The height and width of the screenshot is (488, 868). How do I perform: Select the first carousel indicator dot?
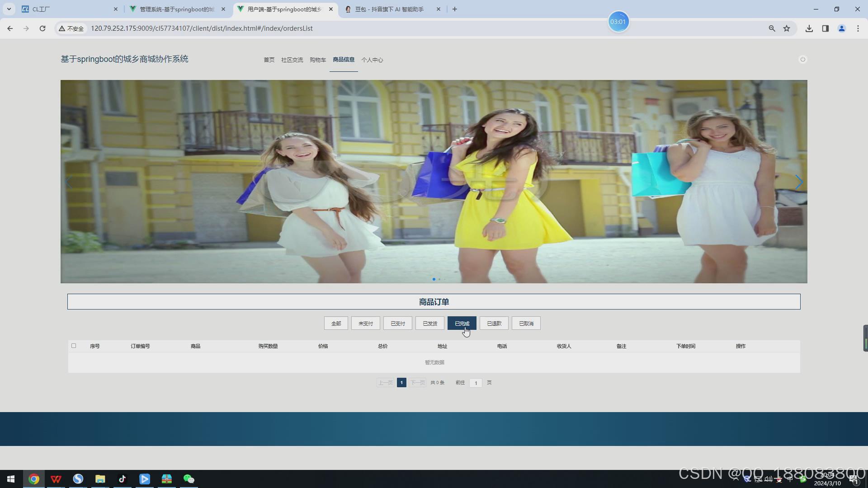[434, 279]
